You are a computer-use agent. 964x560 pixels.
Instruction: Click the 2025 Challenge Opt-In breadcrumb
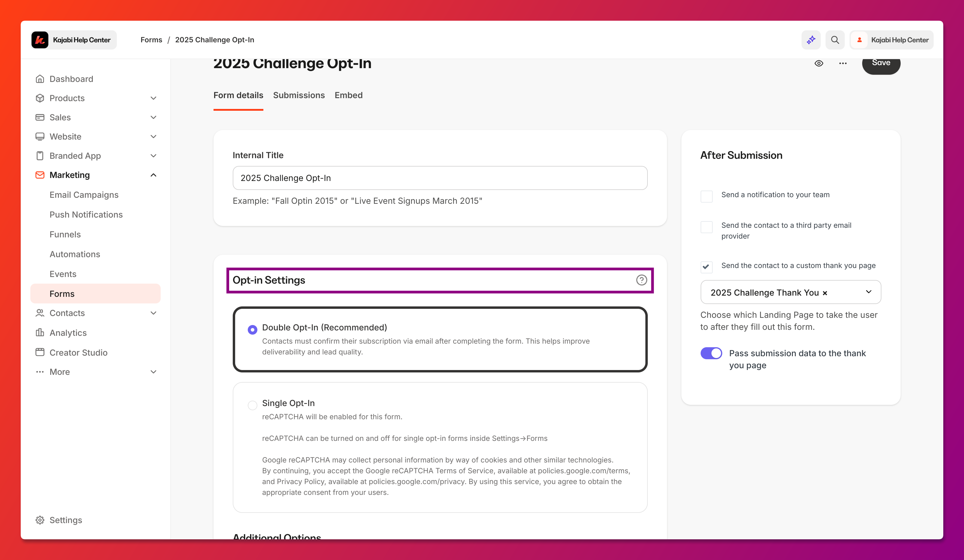click(215, 40)
